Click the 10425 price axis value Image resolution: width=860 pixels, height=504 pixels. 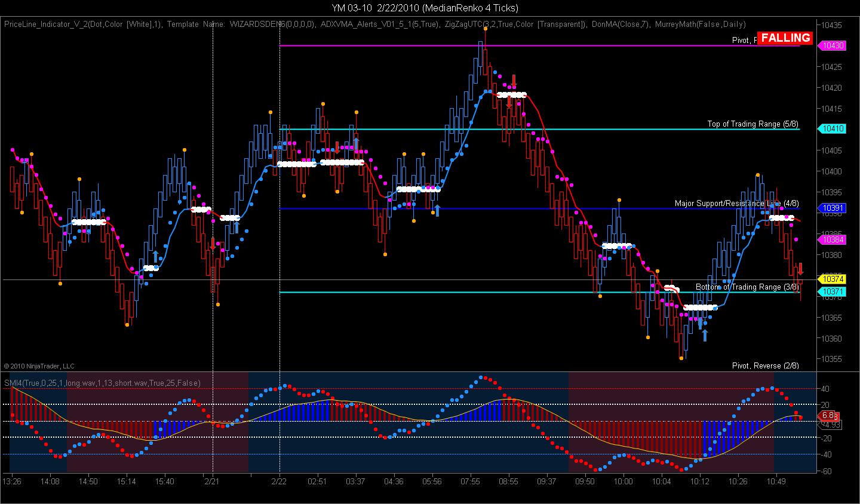point(831,67)
